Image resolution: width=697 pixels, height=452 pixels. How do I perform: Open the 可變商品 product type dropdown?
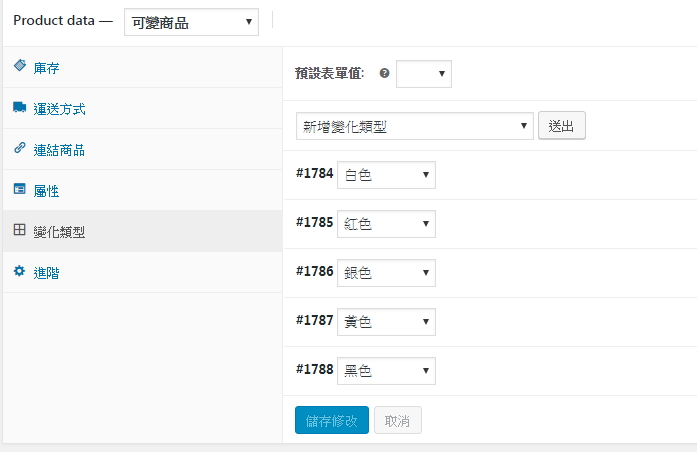pyautogui.click(x=191, y=22)
